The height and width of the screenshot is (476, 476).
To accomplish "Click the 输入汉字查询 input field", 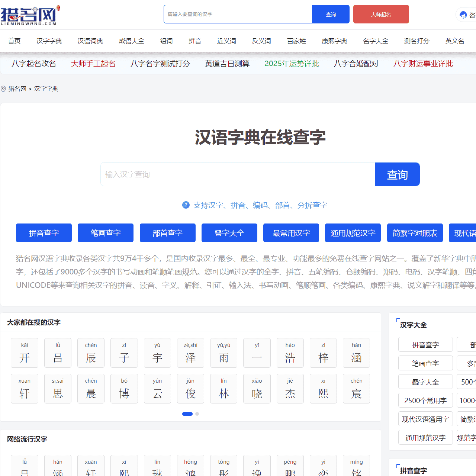I will tap(238, 174).
